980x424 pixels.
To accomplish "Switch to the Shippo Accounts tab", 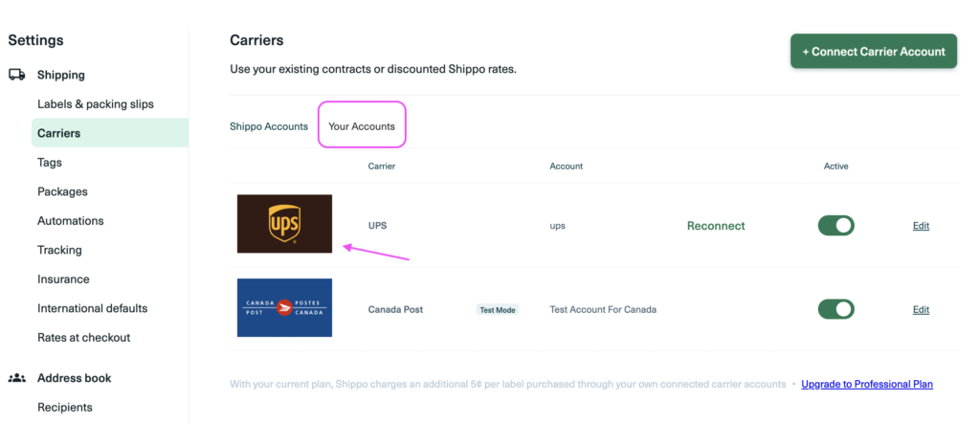I will pos(269,126).
